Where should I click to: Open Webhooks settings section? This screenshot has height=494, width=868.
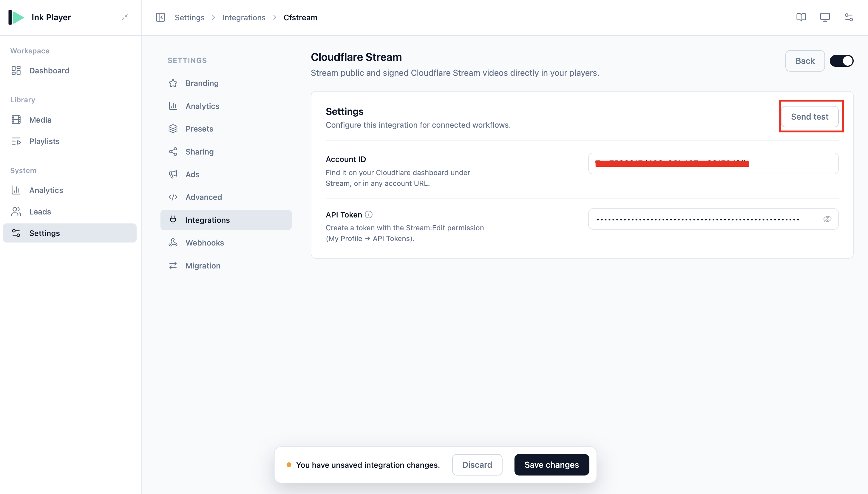coord(226,243)
